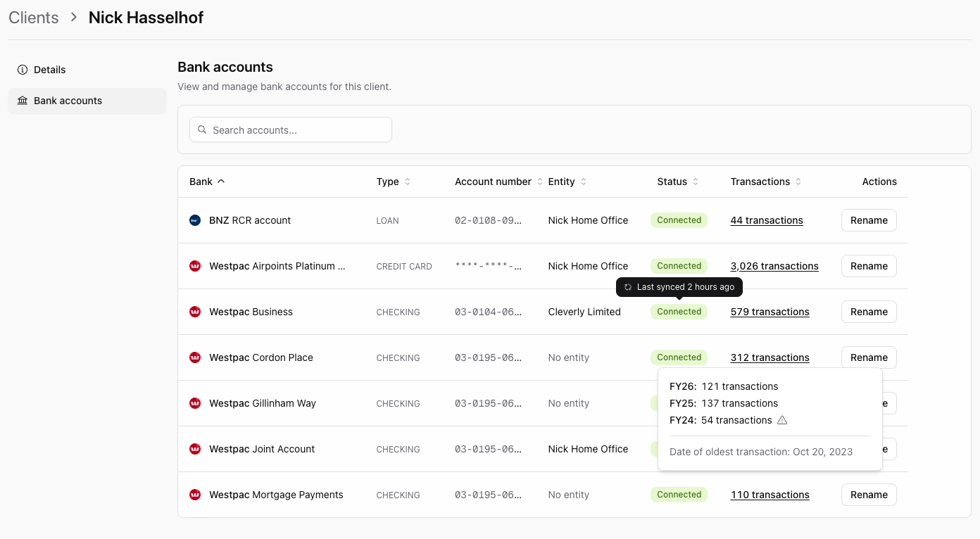Click No entity in Mortgage Payments row
980x539 pixels.
[x=568, y=495]
